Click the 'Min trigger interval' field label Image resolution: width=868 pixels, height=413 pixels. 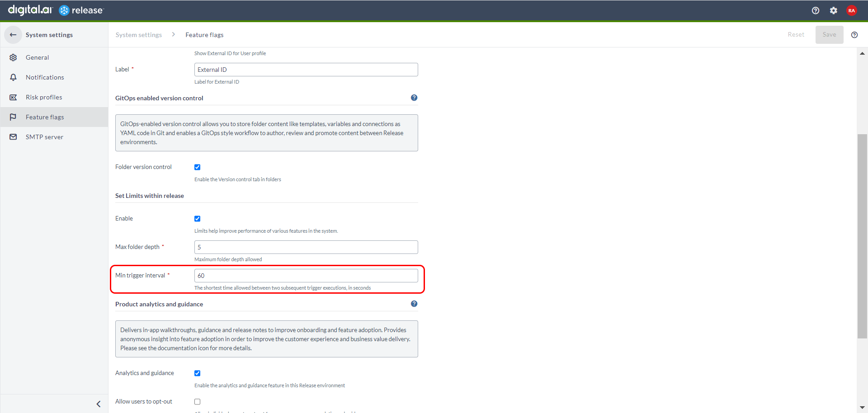pos(140,275)
